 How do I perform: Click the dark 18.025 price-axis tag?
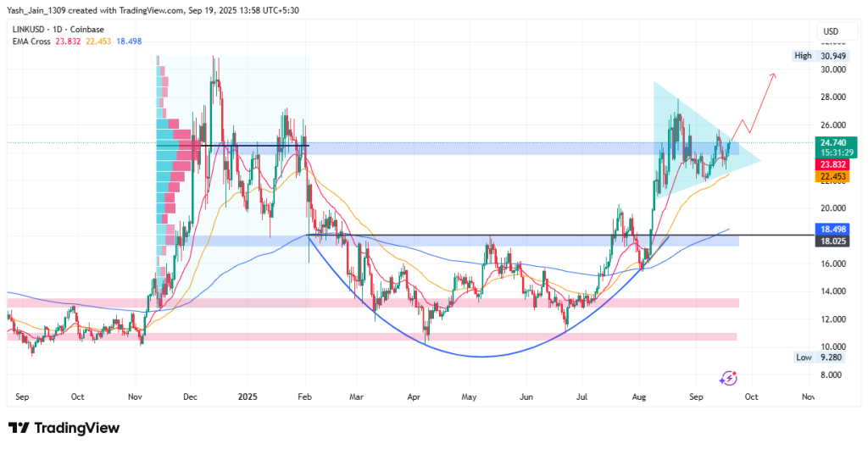coord(831,241)
